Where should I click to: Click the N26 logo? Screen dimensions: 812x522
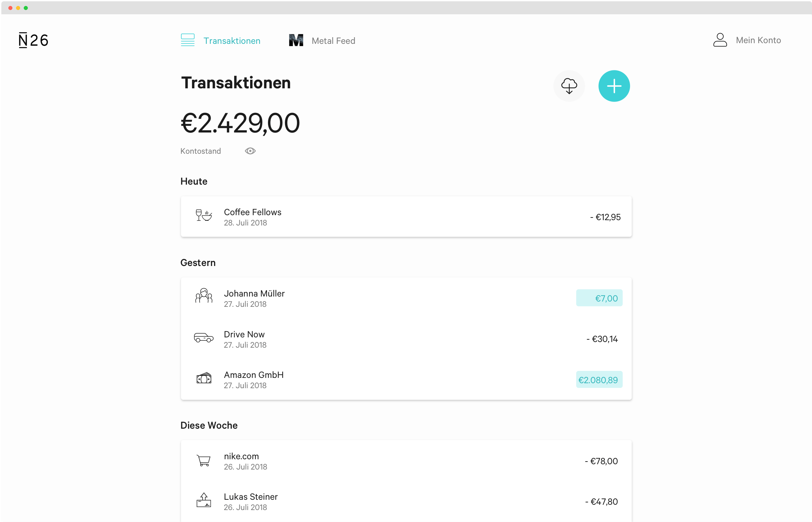click(33, 40)
